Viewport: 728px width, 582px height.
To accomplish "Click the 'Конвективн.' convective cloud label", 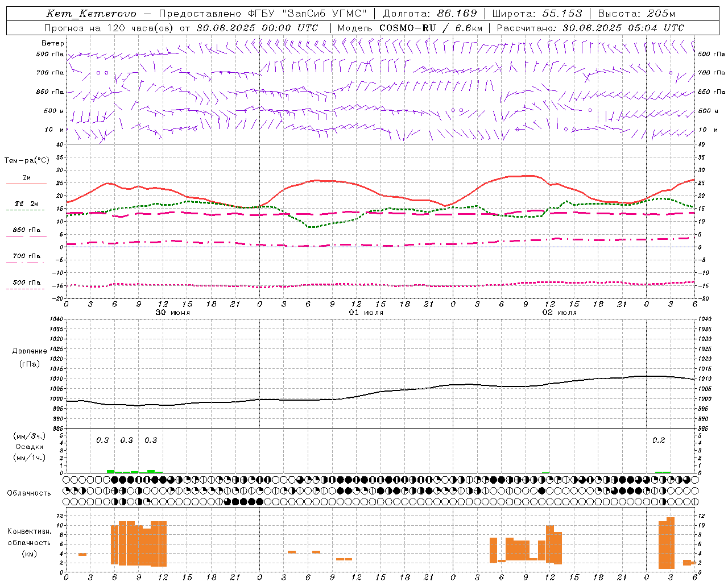I will (x=29, y=531).
